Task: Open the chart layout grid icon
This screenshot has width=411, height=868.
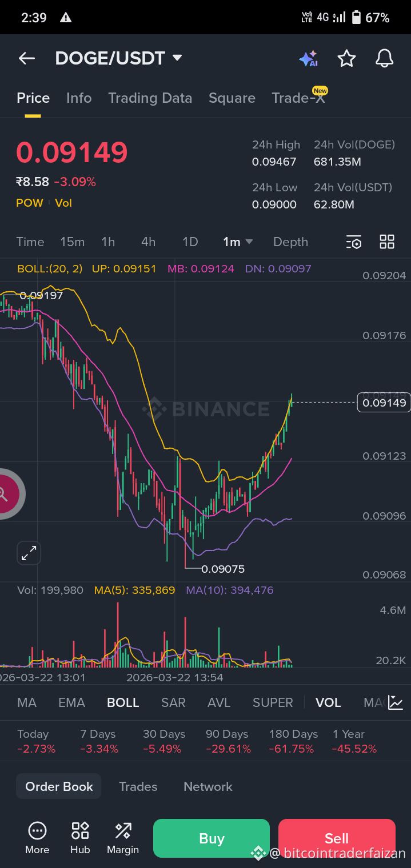Action: tap(387, 242)
